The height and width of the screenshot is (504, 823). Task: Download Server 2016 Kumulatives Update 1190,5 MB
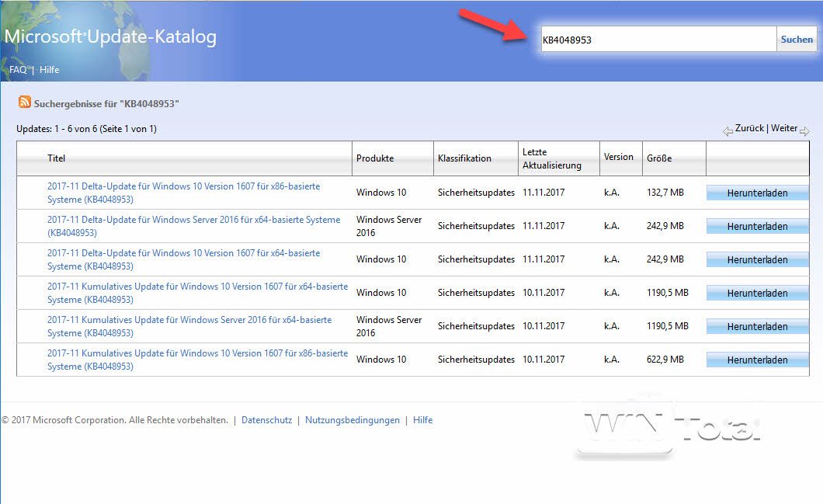(x=757, y=326)
